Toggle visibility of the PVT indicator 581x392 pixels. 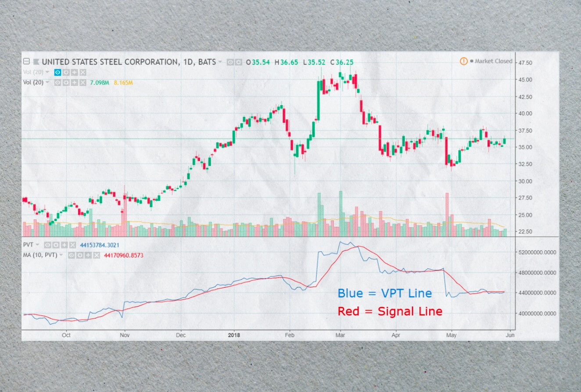(47, 245)
